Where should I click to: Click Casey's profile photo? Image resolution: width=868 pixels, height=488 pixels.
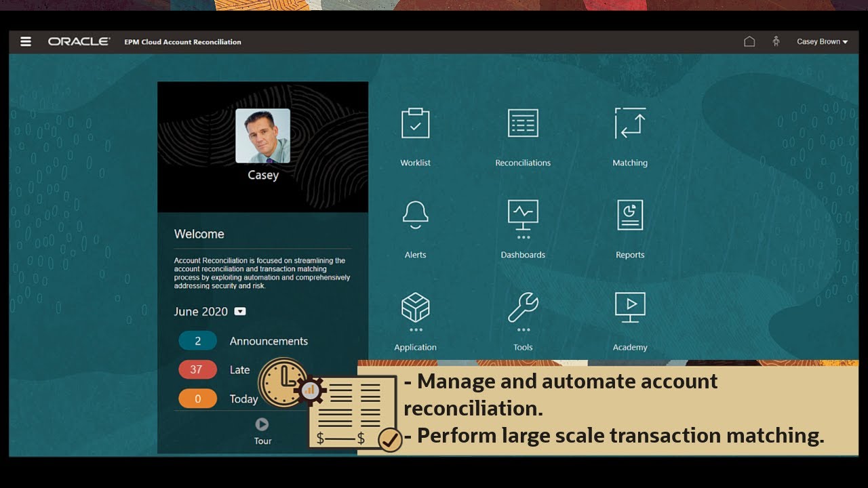pyautogui.click(x=262, y=136)
